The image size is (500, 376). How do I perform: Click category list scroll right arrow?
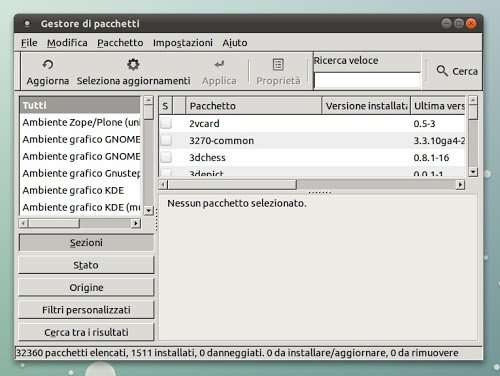point(136,223)
